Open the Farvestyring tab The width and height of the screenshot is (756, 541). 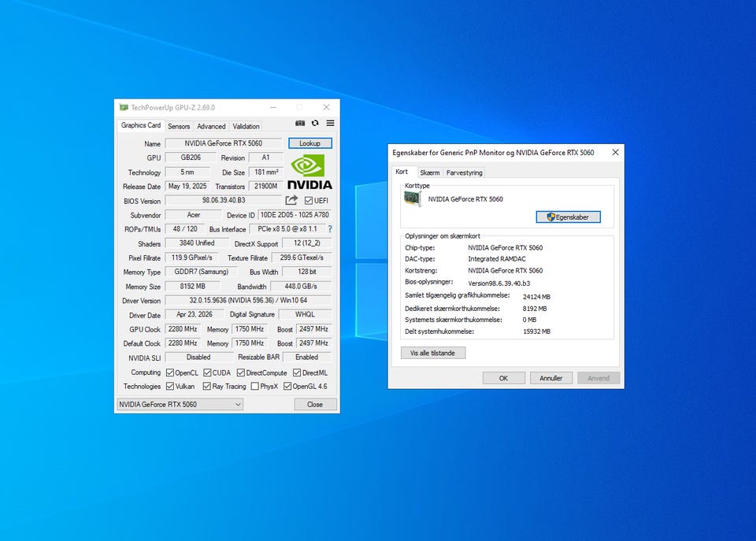465,172
